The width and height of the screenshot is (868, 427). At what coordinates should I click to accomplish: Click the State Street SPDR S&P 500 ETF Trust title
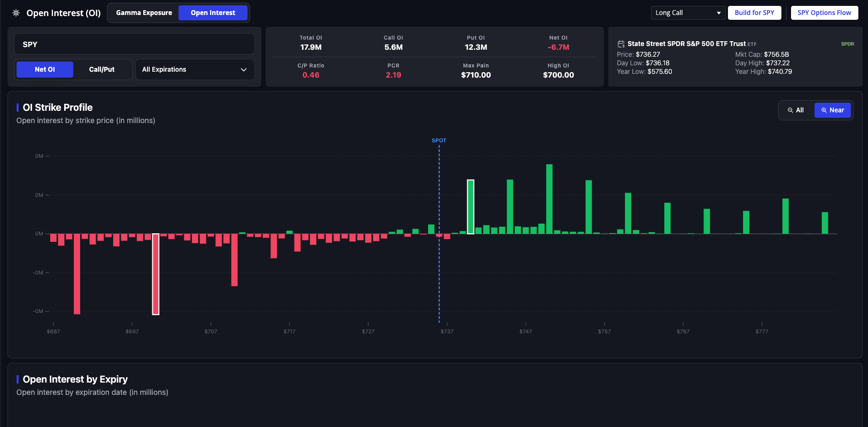[x=686, y=44]
